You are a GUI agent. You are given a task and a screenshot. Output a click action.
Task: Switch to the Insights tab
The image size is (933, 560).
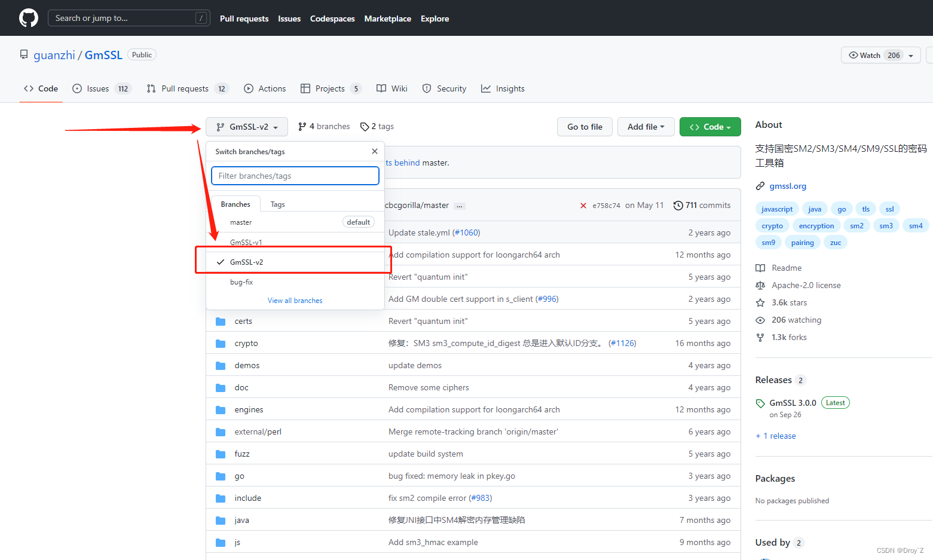coord(503,88)
